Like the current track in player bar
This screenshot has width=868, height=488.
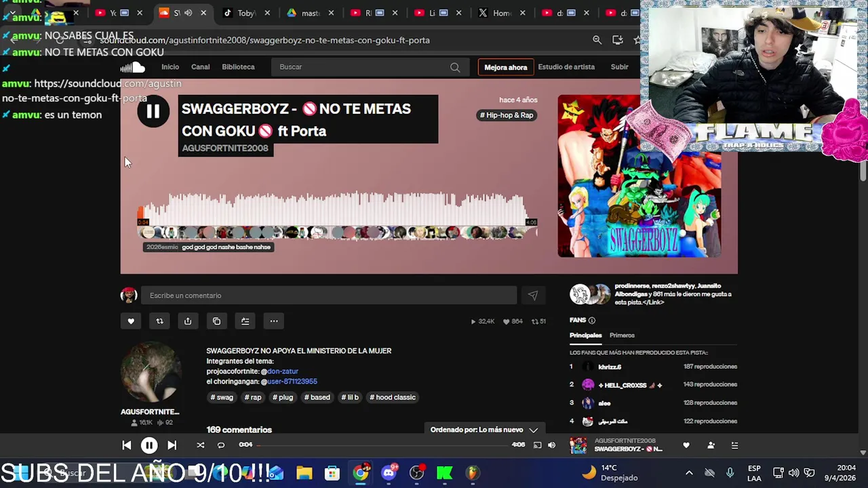[x=686, y=445]
